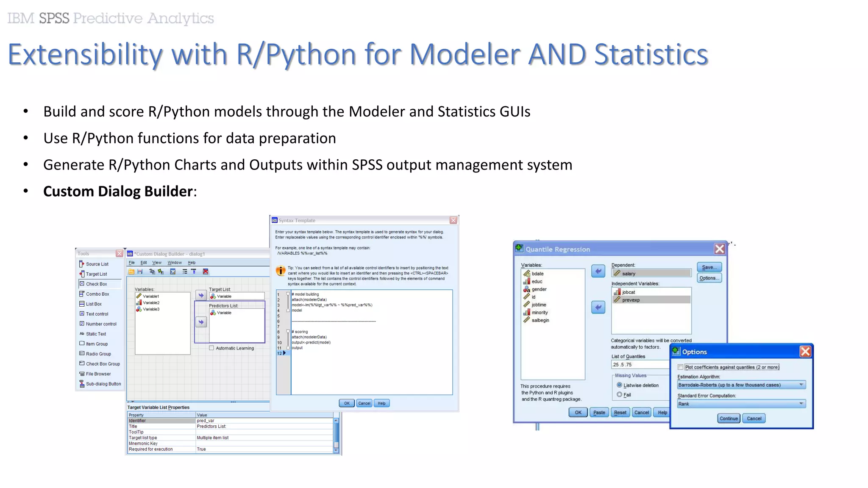The width and height of the screenshot is (868, 488).
Task: Click the properties table vertical scrollbar
Action: click(336, 435)
